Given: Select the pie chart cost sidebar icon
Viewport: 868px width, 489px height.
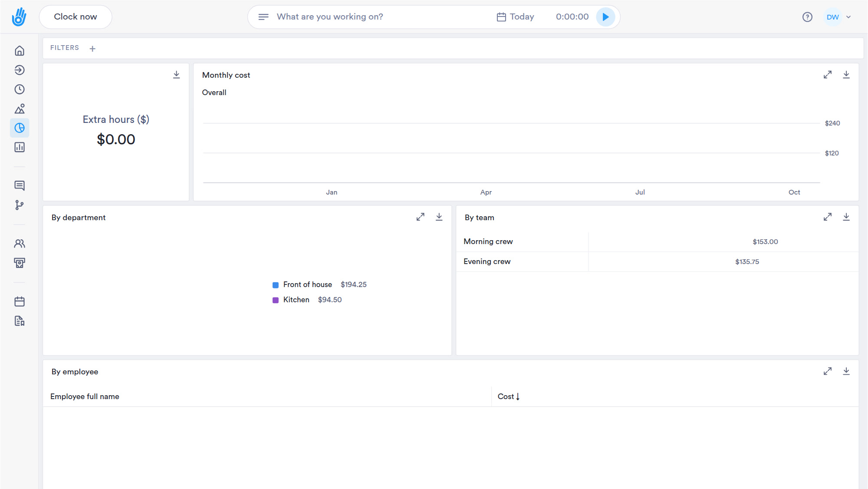Looking at the screenshot, I should [x=20, y=128].
